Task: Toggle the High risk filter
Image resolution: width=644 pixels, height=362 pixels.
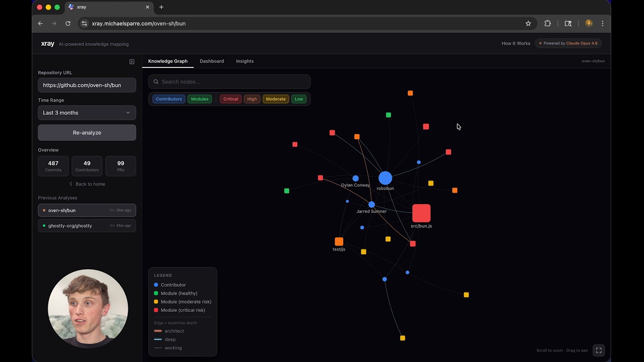Action: [252, 99]
